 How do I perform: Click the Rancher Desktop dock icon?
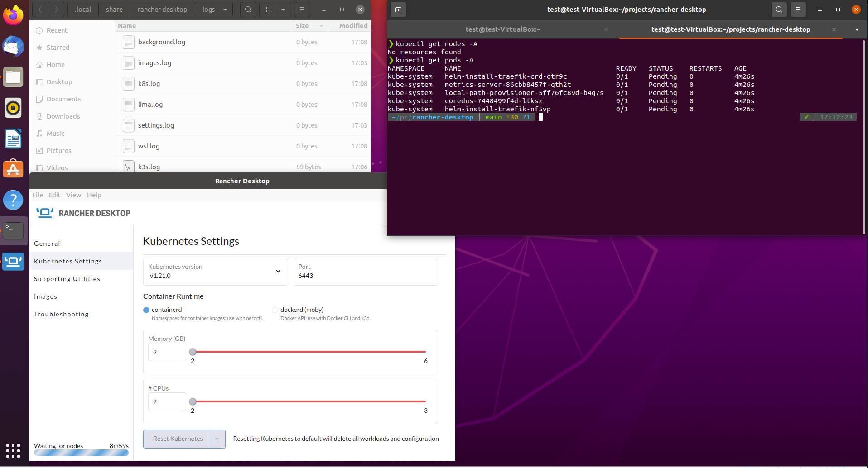[x=13, y=262]
